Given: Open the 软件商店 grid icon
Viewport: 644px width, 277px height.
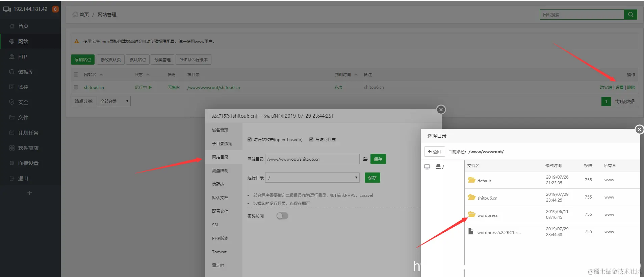Looking at the screenshot, I should (12, 148).
